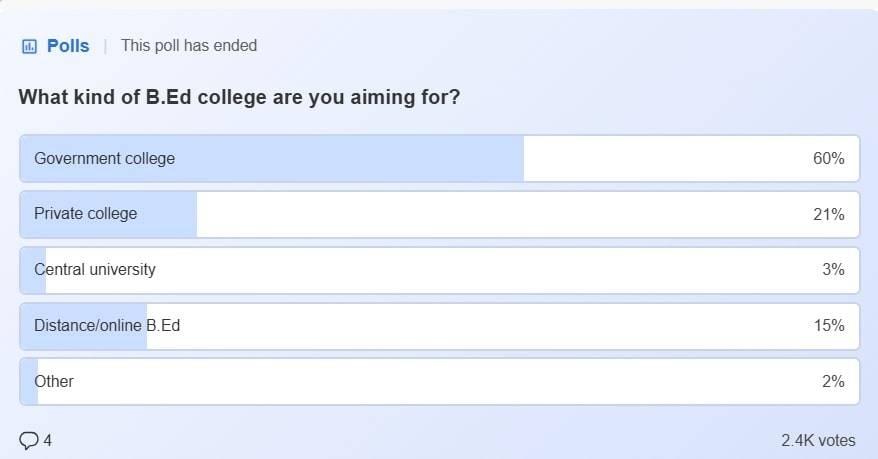Click the Polls bar chart icon
This screenshot has width=878, height=459.
[30, 46]
